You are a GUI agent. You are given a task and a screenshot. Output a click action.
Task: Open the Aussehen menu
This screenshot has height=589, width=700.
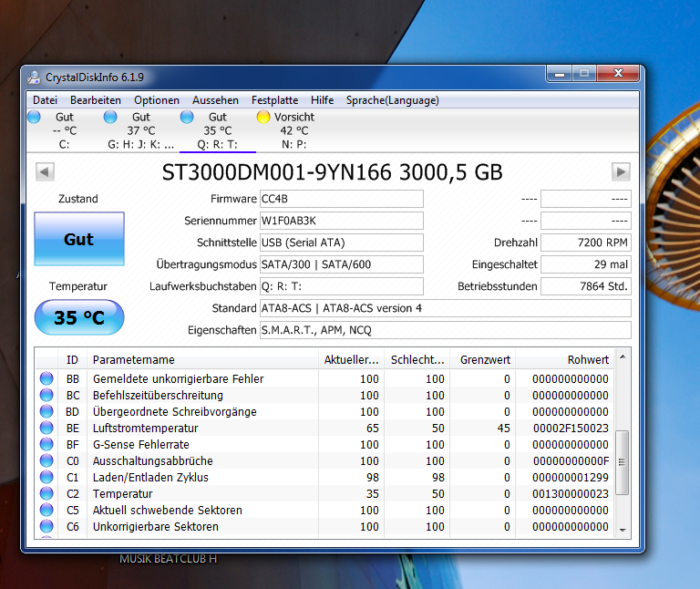(x=216, y=100)
